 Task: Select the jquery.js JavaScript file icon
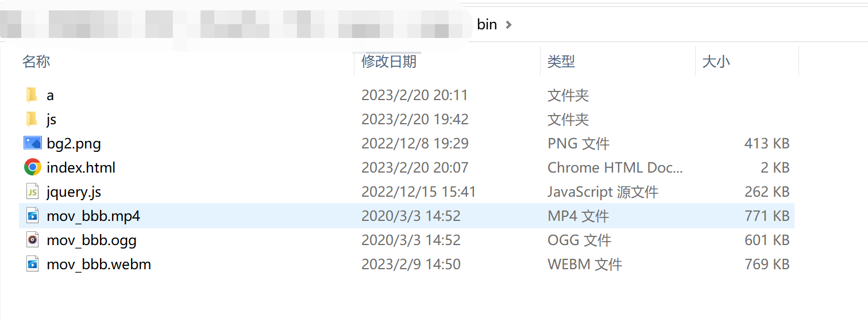32,192
